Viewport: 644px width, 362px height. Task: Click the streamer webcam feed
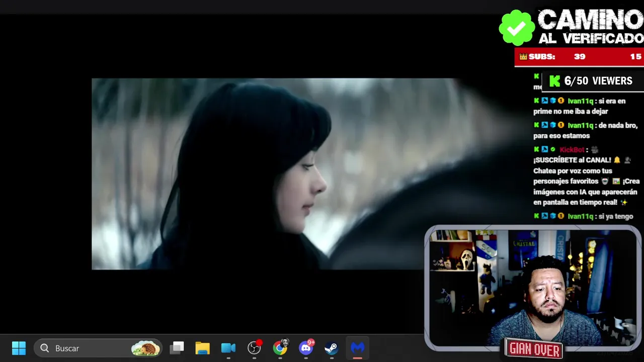532,288
